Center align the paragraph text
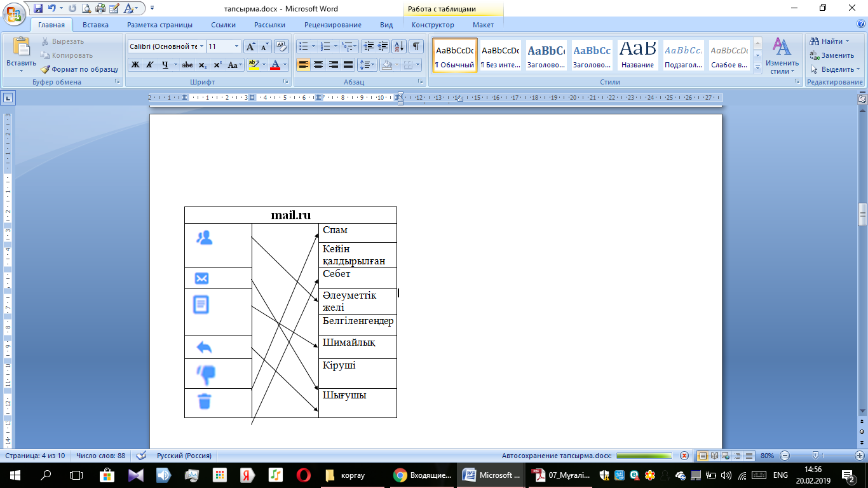Image resolution: width=868 pixels, height=488 pixels. [318, 65]
